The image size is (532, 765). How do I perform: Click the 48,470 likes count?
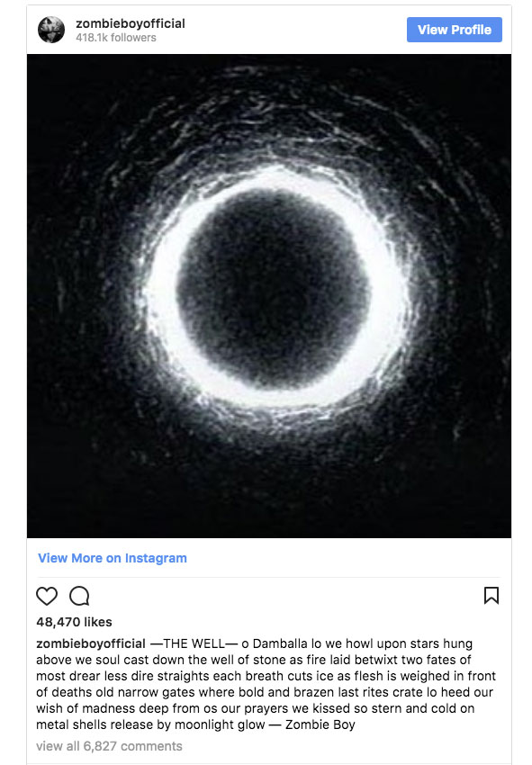[x=74, y=622]
